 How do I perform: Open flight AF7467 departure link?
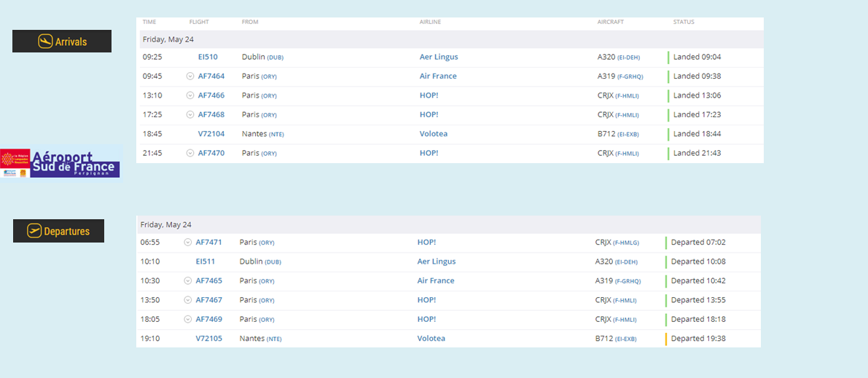(x=209, y=300)
